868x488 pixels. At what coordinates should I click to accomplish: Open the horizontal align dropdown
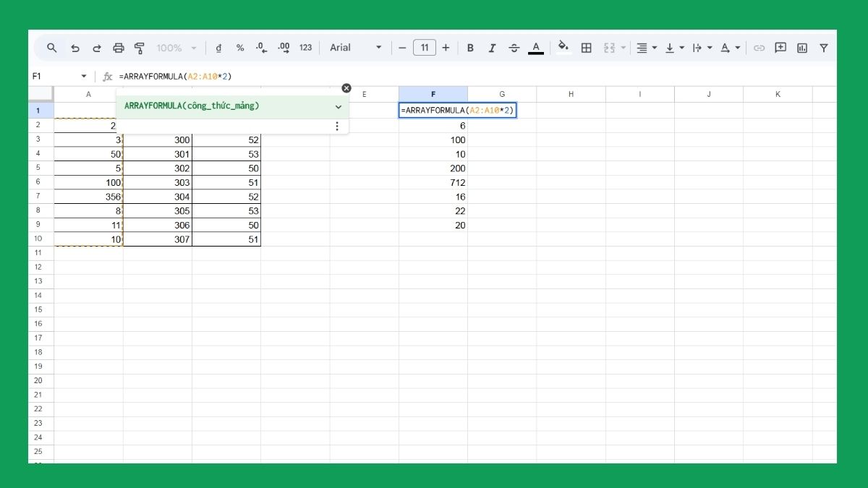[x=645, y=48]
